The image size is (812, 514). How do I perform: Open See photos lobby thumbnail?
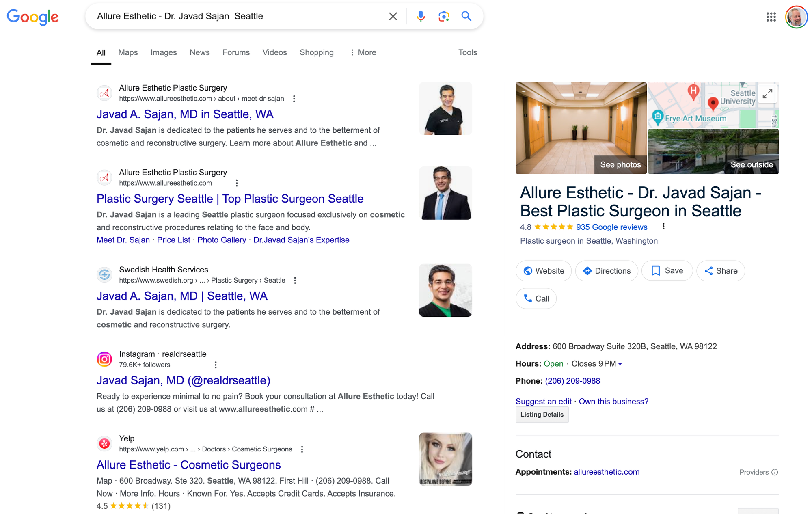coord(581,128)
